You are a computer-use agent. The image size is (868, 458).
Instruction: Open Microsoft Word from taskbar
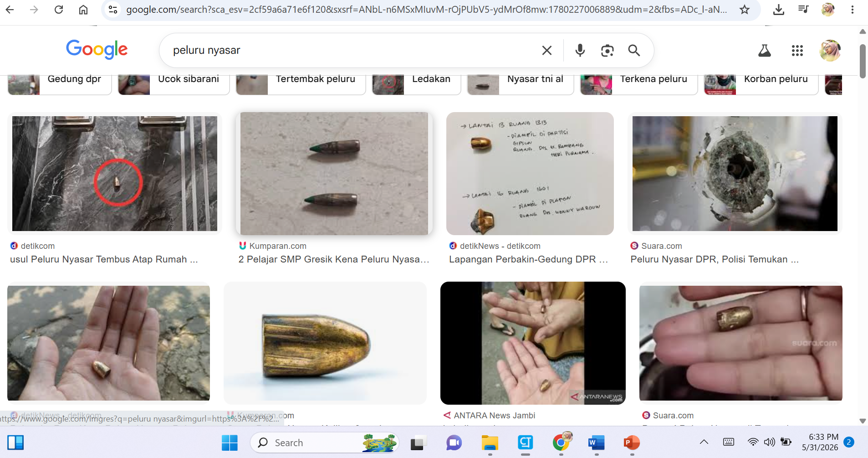tap(597, 443)
